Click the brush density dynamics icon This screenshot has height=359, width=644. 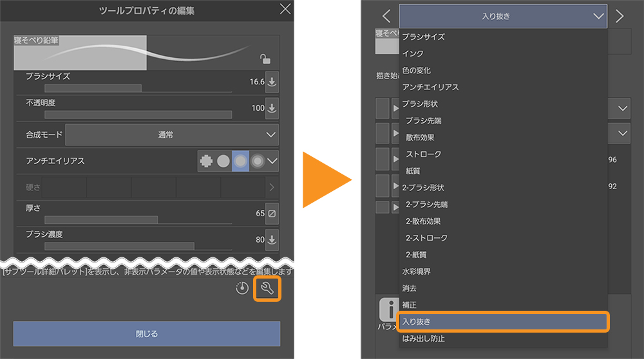(x=272, y=240)
